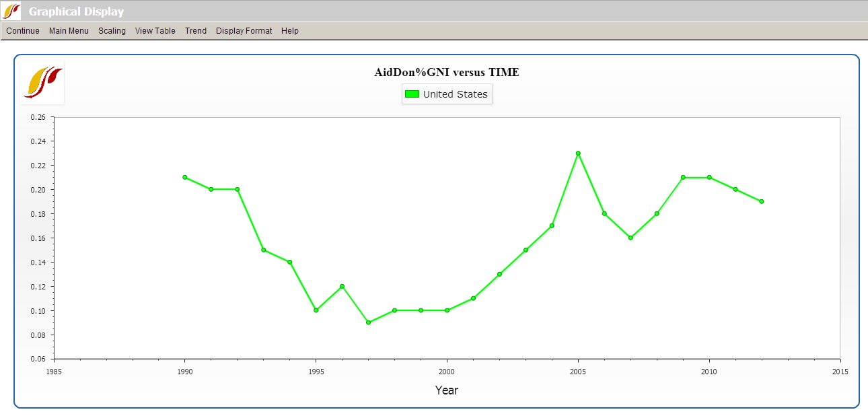Image resolution: width=868 pixels, height=416 pixels.
Task: Open the Main Menu option
Action: coord(69,31)
